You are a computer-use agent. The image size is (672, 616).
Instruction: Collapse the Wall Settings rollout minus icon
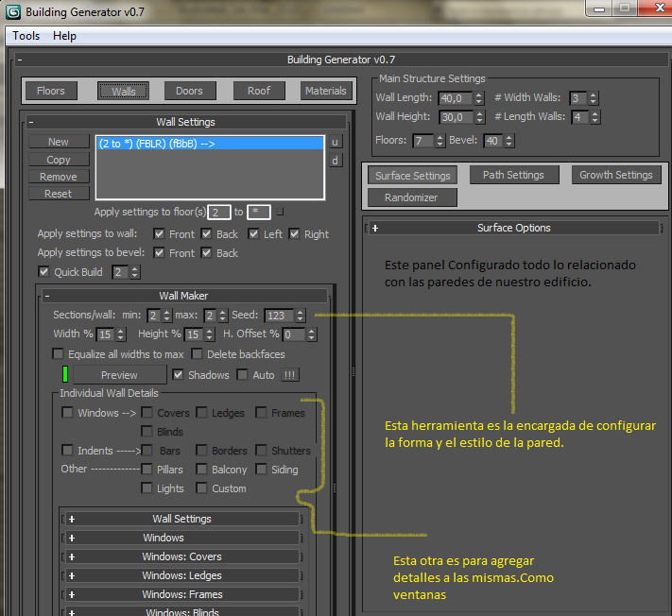pyautogui.click(x=30, y=122)
